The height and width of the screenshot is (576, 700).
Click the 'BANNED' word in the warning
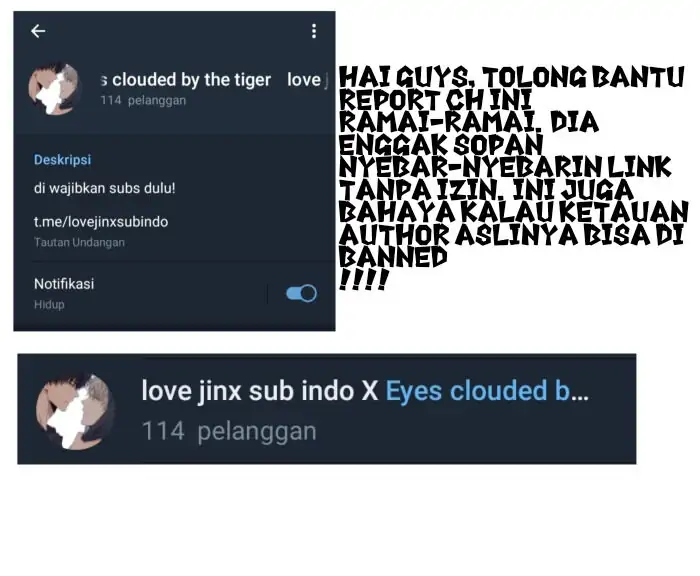click(x=393, y=257)
